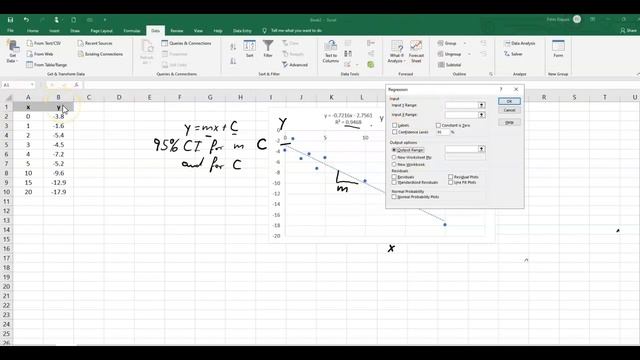Open Help in the Regression dialog
The image size is (640, 360).
pyautogui.click(x=509, y=122)
